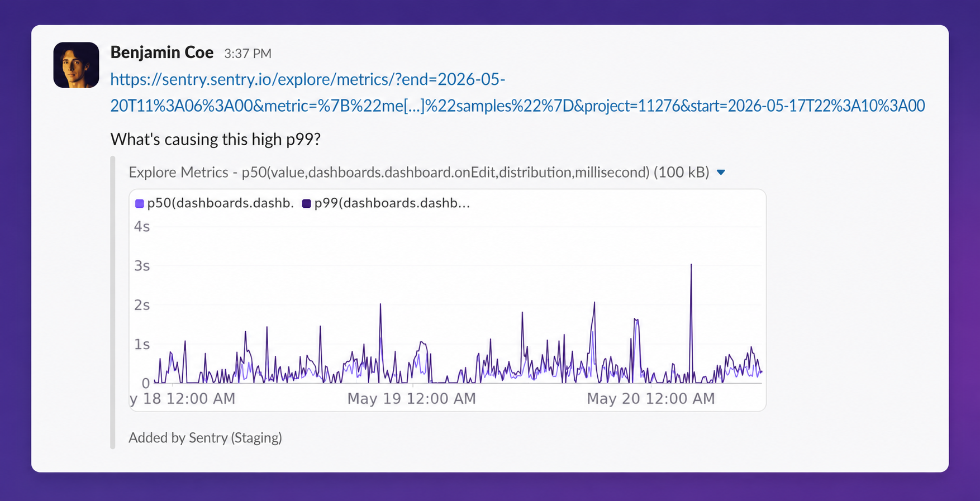The width and height of the screenshot is (980, 501).
Task: Click the 4s y-axis label
Action: tap(142, 227)
